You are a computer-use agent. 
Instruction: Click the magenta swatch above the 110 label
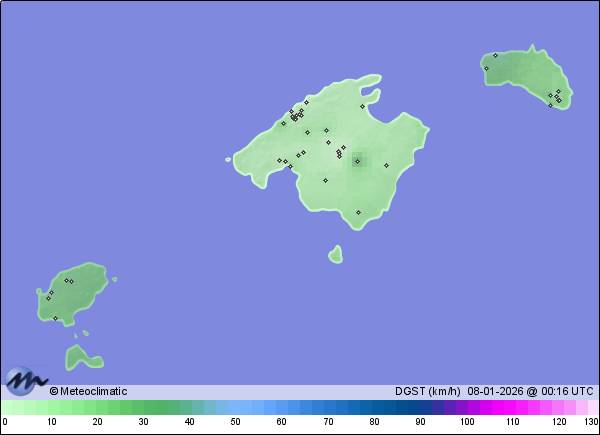[x=512, y=407]
